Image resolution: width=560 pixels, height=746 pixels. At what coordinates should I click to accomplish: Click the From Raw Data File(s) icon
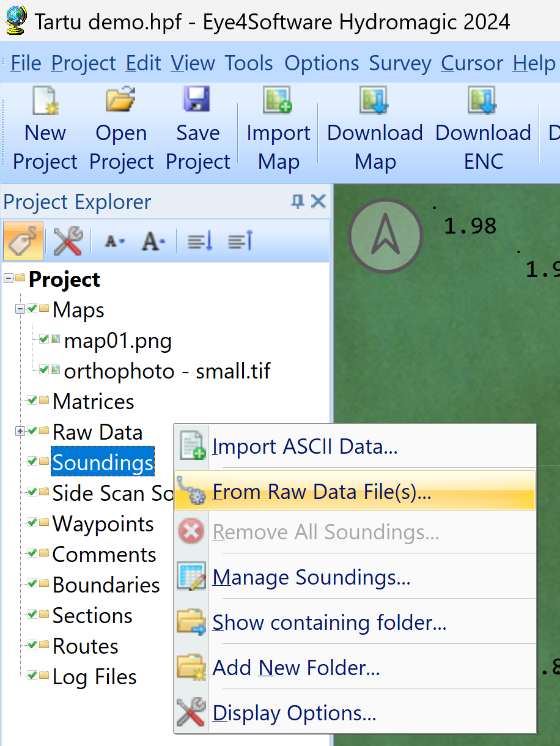192,492
